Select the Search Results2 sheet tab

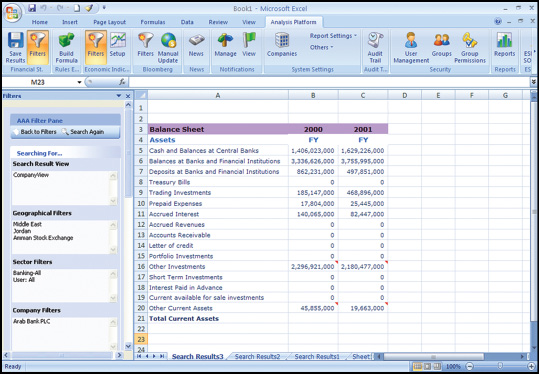click(x=257, y=356)
